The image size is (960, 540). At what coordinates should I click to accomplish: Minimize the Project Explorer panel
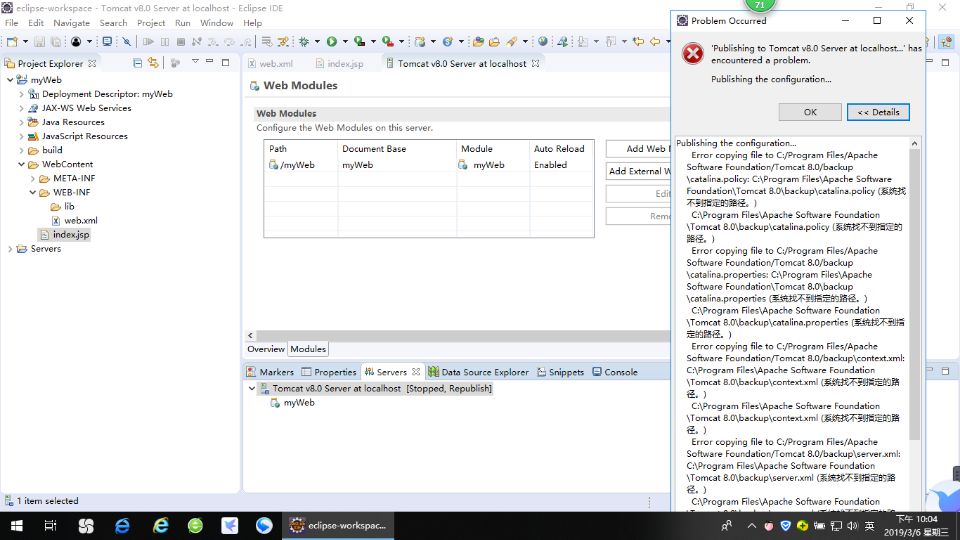[x=209, y=62]
